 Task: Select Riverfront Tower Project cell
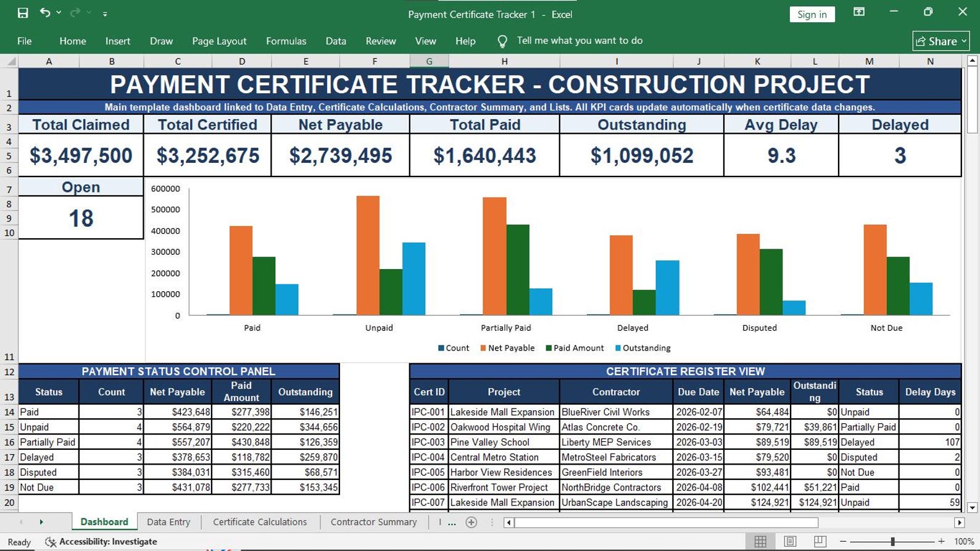pyautogui.click(x=504, y=487)
